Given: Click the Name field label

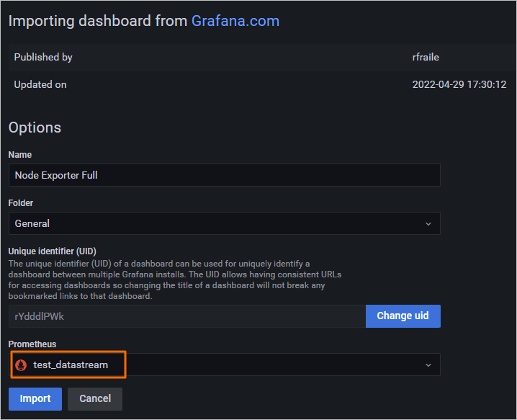Looking at the screenshot, I should [20, 155].
